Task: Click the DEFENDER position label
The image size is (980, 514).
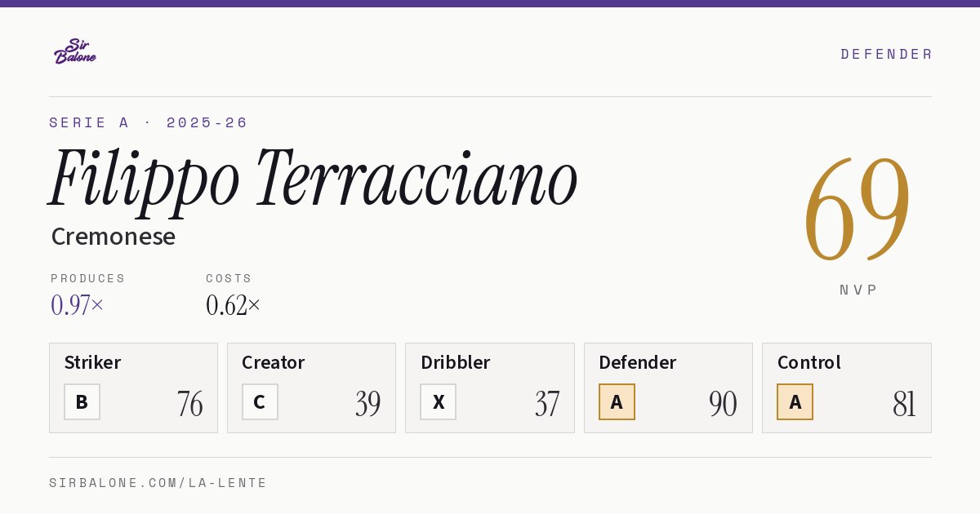Action: (x=886, y=54)
